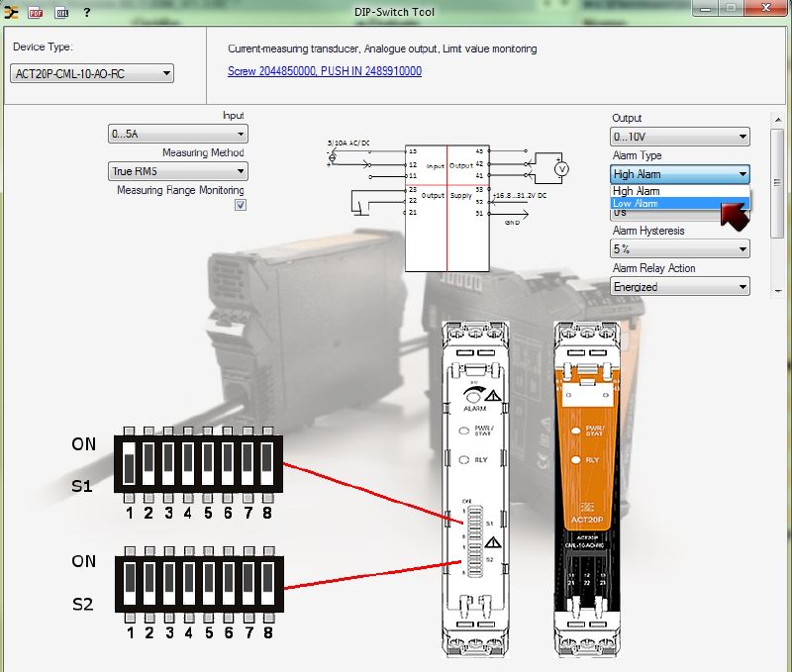This screenshot has width=792, height=672.
Task: Export settings to XML file
Action: 61,12
